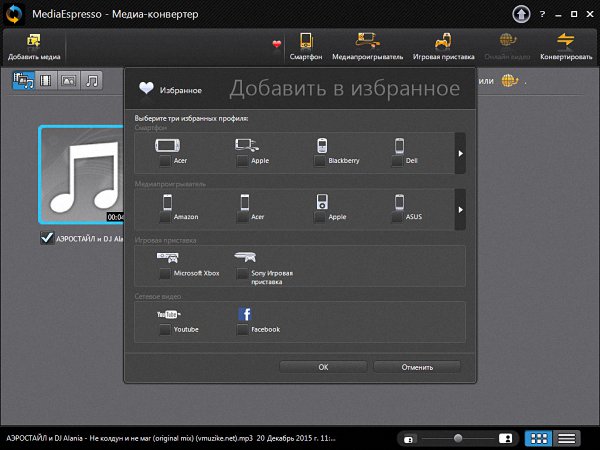Click the MediaEspresso logo icon
The height and width of the screenshot is (450, 600).
click(x=14, y=15)
